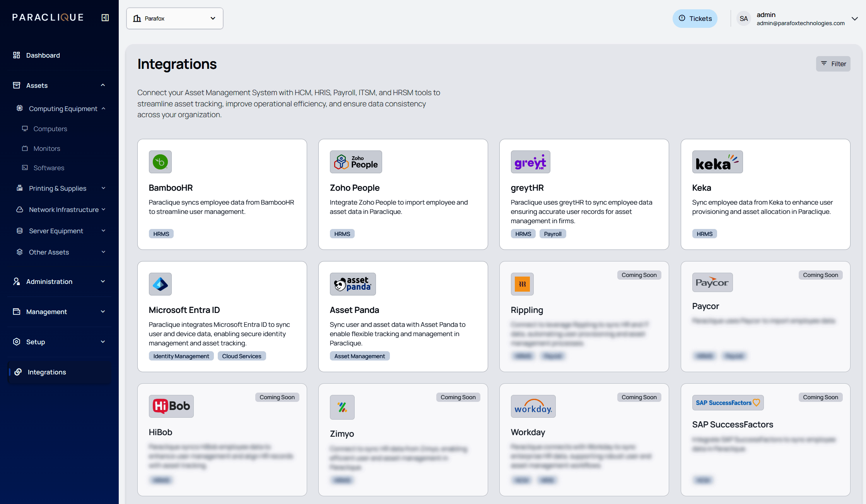This screenshot has width=866, height=504.
Task: Expand the Administration menu
Action: click(103, 282)
